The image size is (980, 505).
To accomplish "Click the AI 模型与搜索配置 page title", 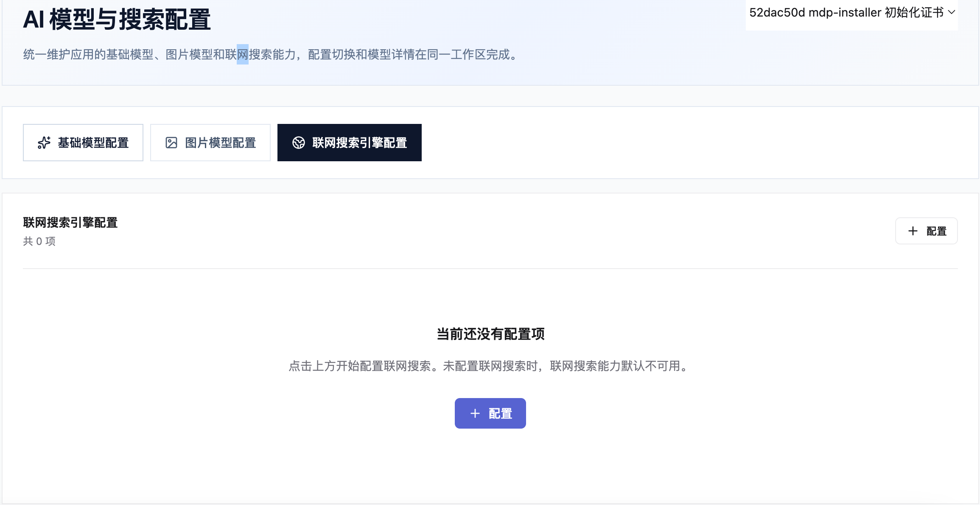I will coord(117,20).
